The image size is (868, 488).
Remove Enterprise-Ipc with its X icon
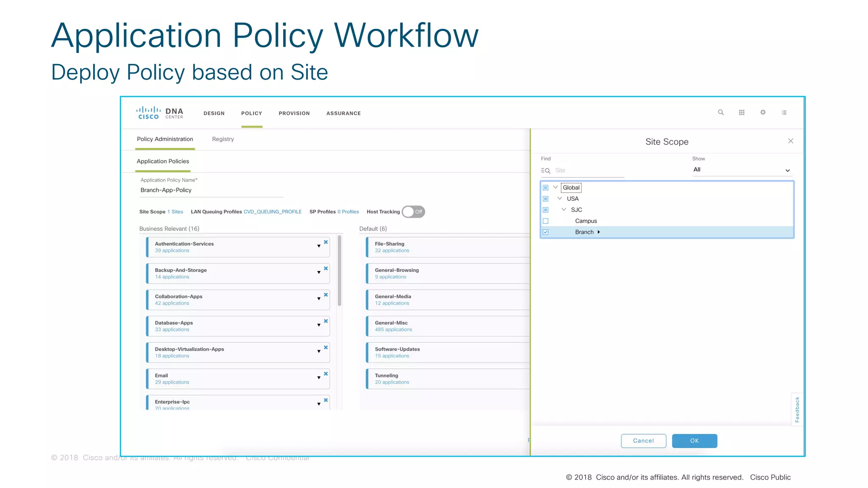326,400
